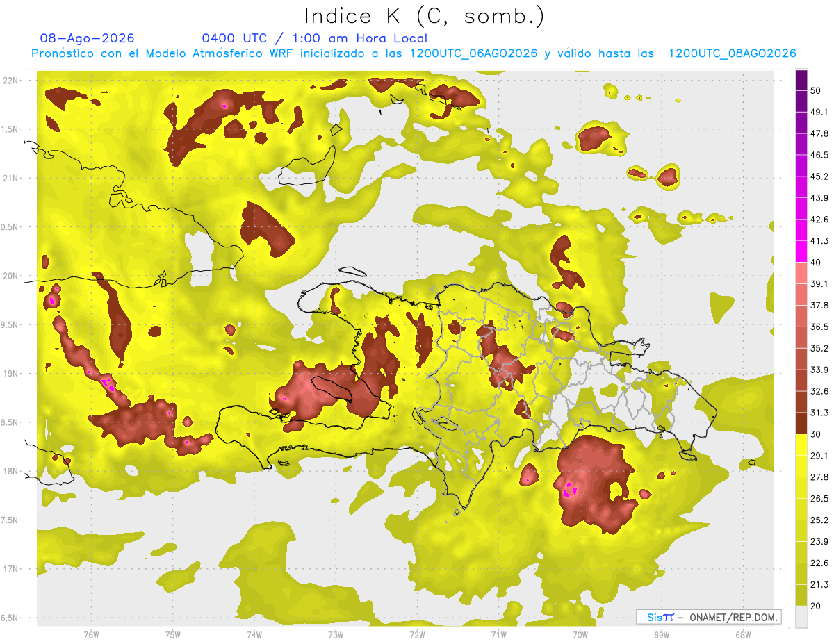Click the gray colorbar segment below 20
The width and height of the screenshot is (834, 644).
(x=801, y=616)
